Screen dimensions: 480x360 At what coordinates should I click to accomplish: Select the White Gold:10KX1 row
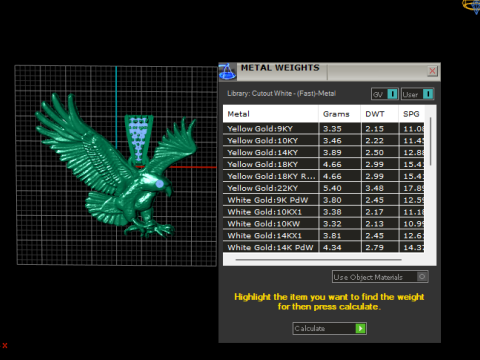tap(324, 212)
